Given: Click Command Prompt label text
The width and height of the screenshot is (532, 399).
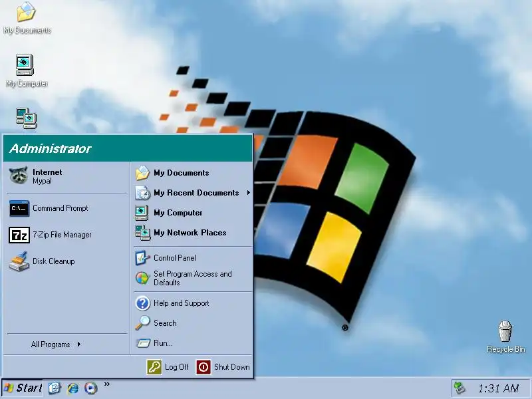Looking at the screenshot, I should pyautogui.click(x=60, y=208).
